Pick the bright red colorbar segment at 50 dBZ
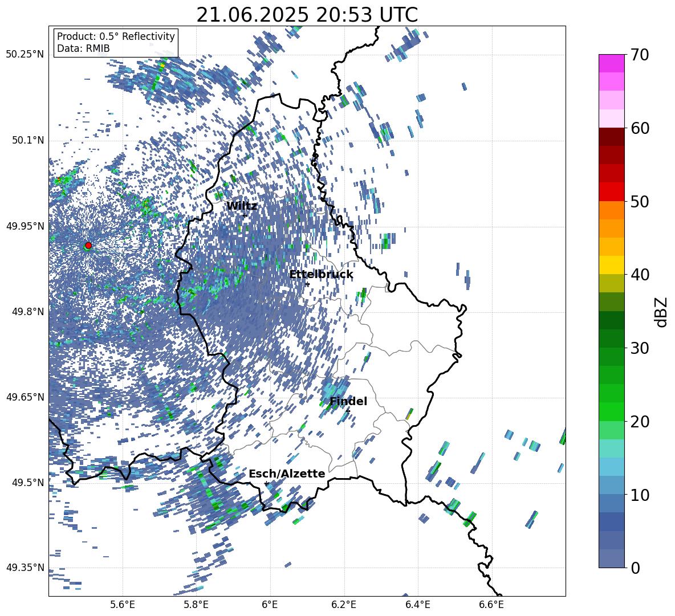This screenshot has height=616, width=675. pos(611,191)
